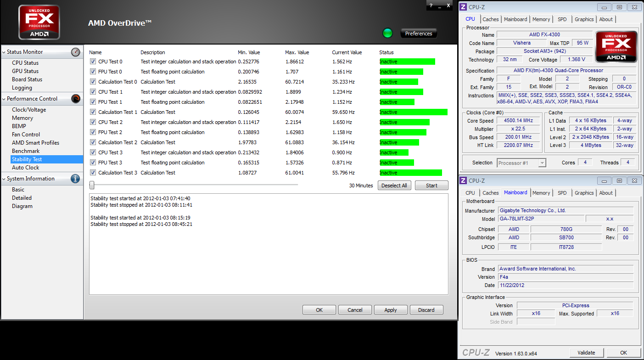
Task: Open Logging in sidebar
Action: pos(22,88)
